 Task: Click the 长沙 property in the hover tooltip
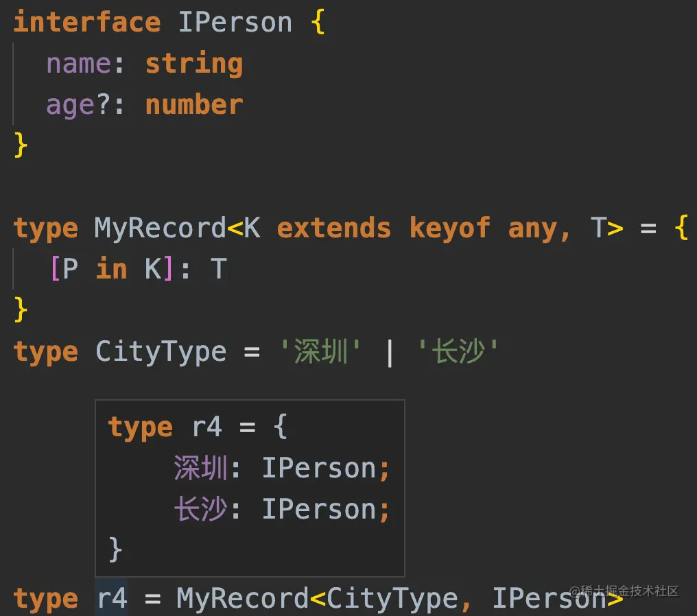click(x=200, y=509)
